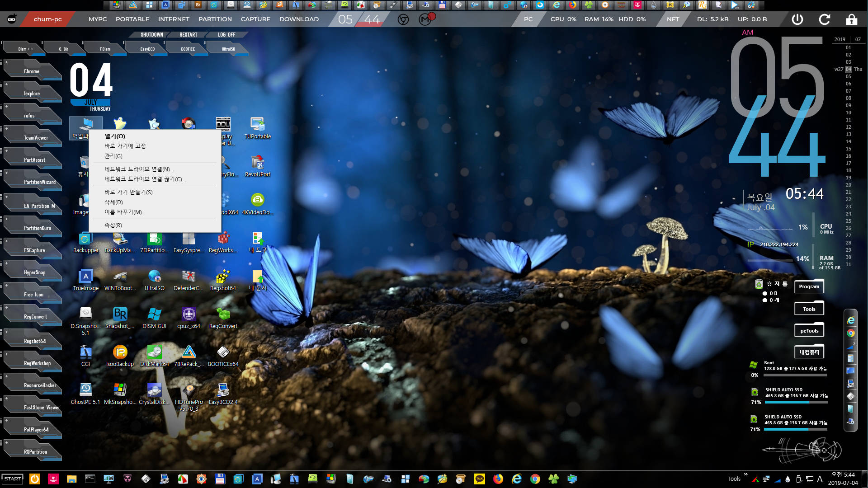The width and height of the screenshot is (868, 488).
Task: Open the PARTITION menu in top bar
Action: [x=215, y=19]
